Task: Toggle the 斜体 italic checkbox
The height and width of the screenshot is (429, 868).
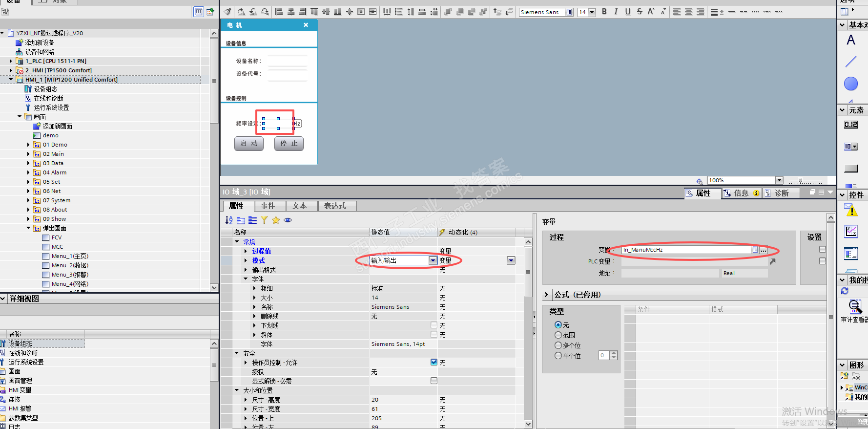Action: 434,334
